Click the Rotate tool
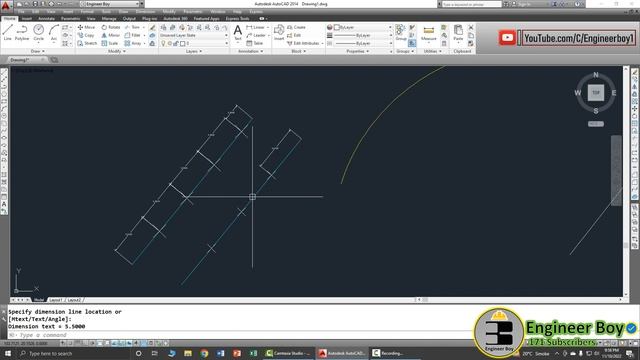The image size is (640, 360). (111, 27)
